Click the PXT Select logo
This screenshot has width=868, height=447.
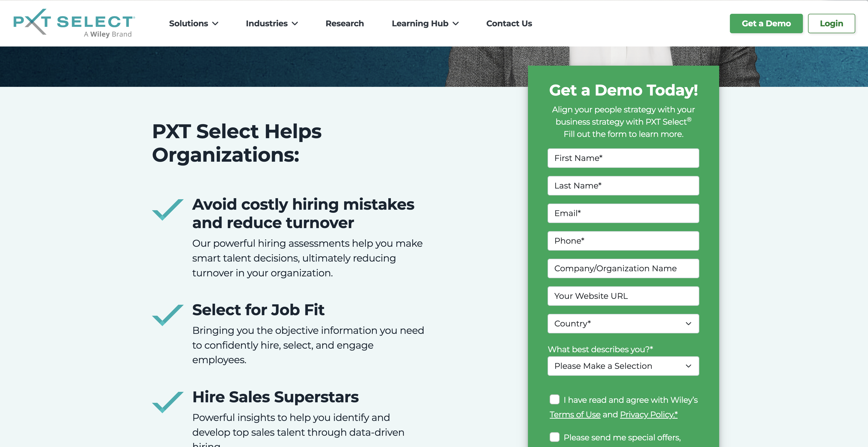(x=74, y=23)
